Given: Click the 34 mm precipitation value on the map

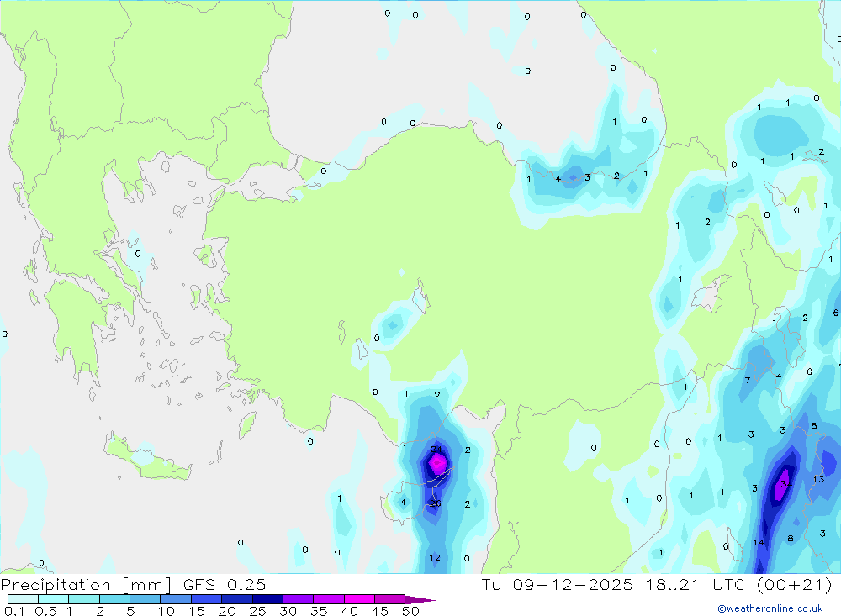Looking at the screenshot, I should point(786,484).
